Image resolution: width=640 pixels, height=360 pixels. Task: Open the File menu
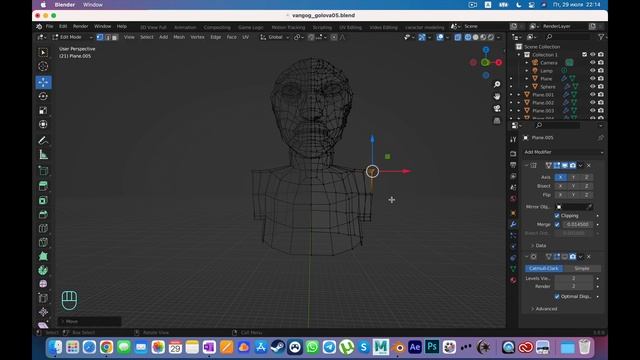(x=49, y=26)
